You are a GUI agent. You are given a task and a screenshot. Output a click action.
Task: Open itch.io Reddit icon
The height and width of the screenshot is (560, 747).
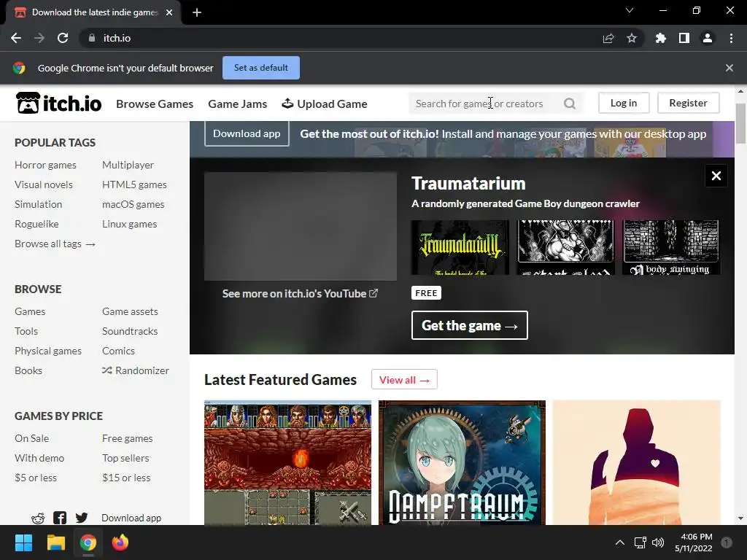[38, 518]
